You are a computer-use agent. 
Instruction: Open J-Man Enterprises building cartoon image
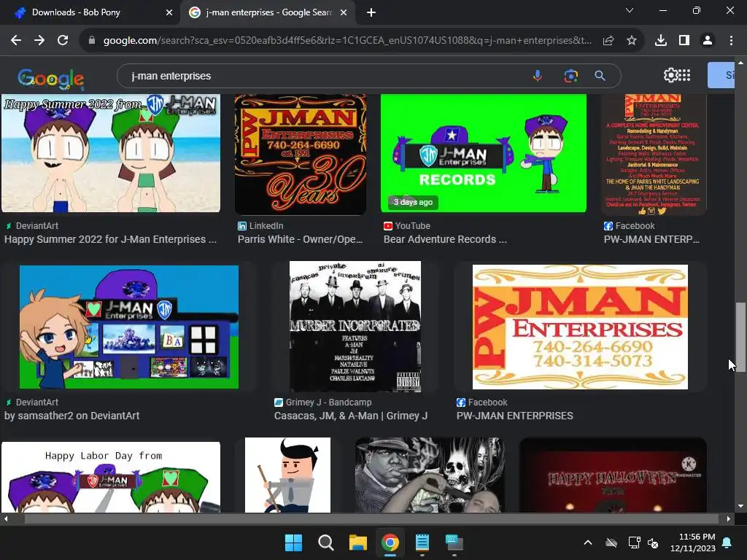pyautogui.click(x=128, y=327)
